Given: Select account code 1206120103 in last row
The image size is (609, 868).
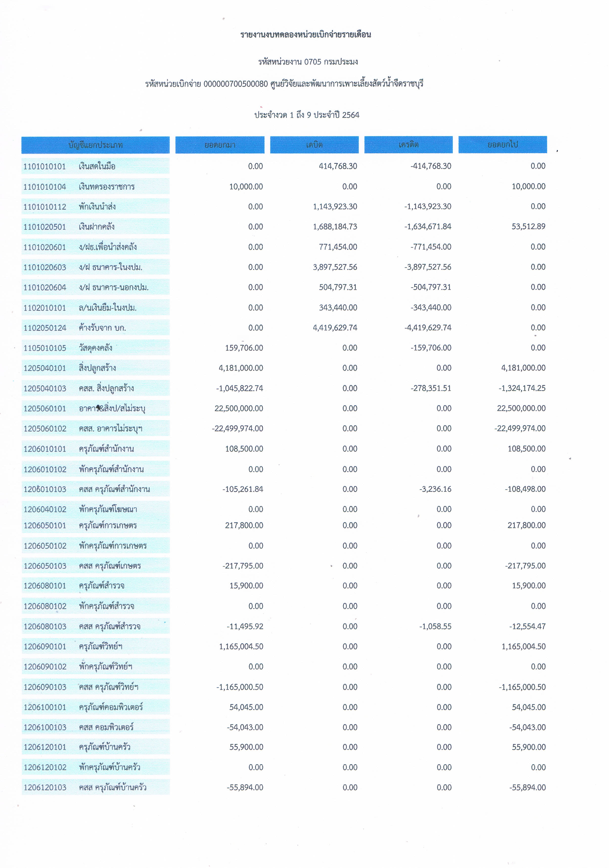Looking at the screenshot, I should (x=45, y=787).
